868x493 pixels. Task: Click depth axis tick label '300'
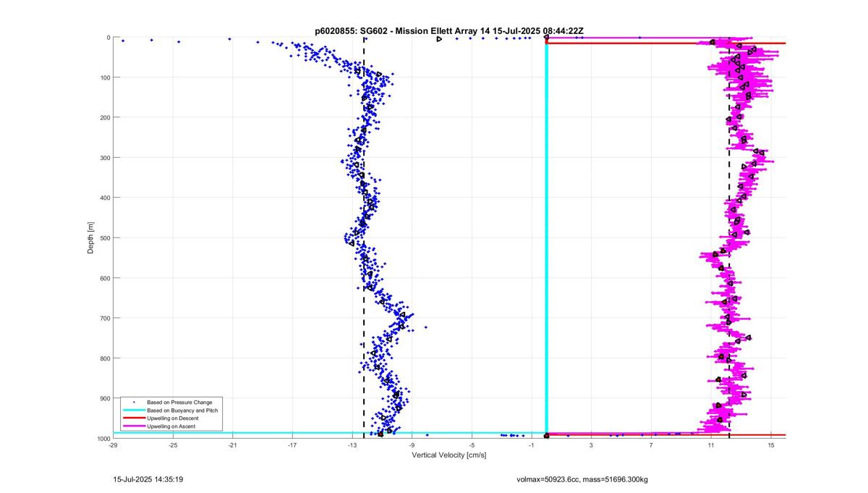[x=105, y=158]
